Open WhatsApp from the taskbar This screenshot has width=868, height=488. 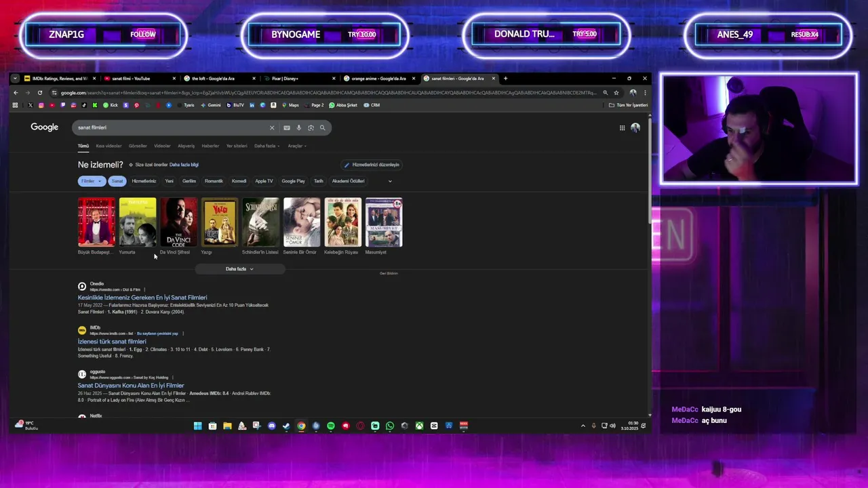[x=390, y=426]
